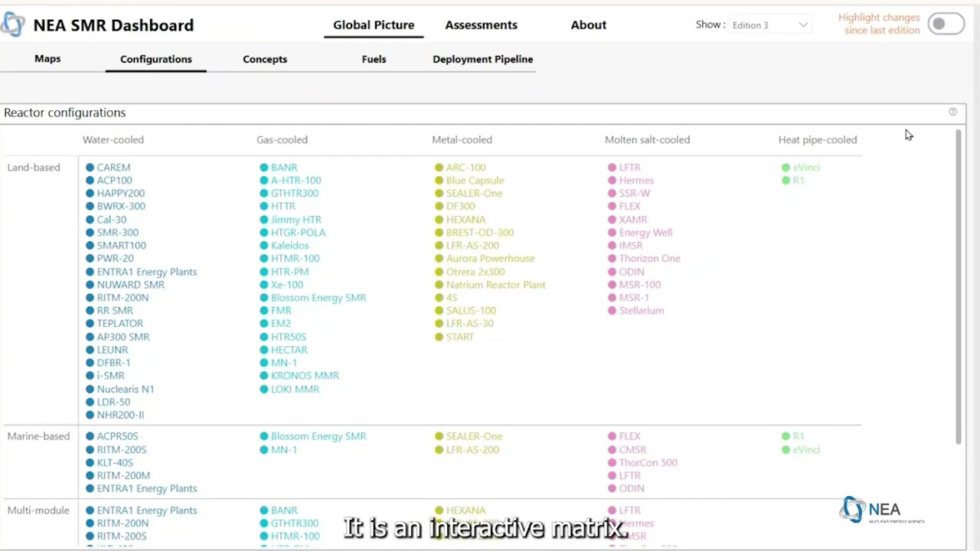Screen dimensions: 980x551
Task: Select Stellarium reactor
Action: tap(642, 310)
